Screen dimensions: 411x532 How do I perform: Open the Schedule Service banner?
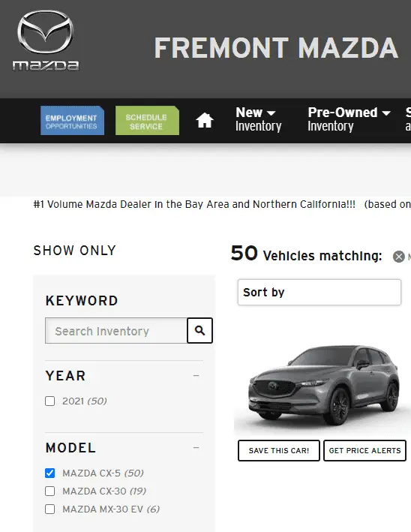coord(147,121)
